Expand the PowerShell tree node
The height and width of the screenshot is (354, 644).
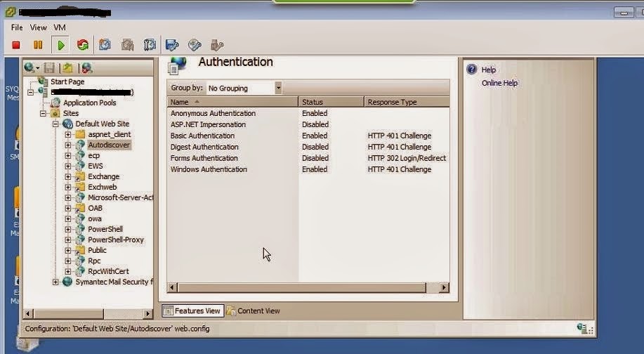click(68, 229)
